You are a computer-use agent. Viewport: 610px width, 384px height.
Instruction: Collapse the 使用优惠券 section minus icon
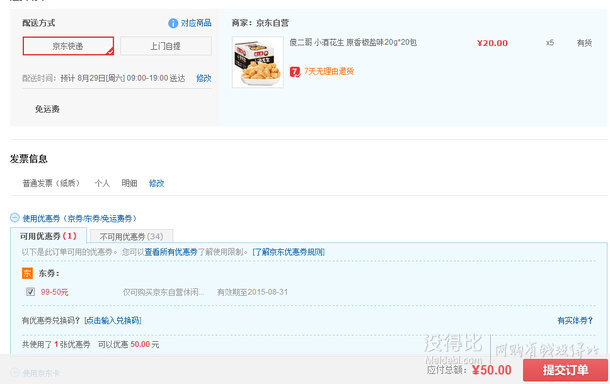(x=15, y=217)
